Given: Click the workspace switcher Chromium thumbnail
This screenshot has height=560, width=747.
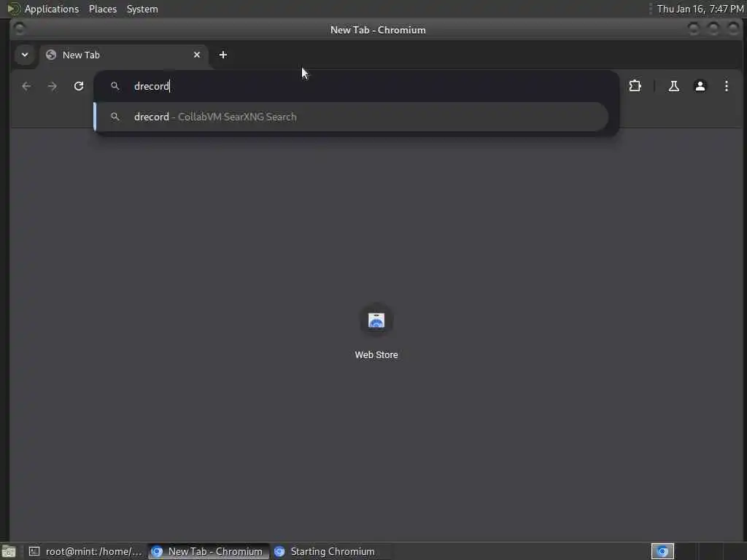Looking at the screenshot, I should (662, 551).
